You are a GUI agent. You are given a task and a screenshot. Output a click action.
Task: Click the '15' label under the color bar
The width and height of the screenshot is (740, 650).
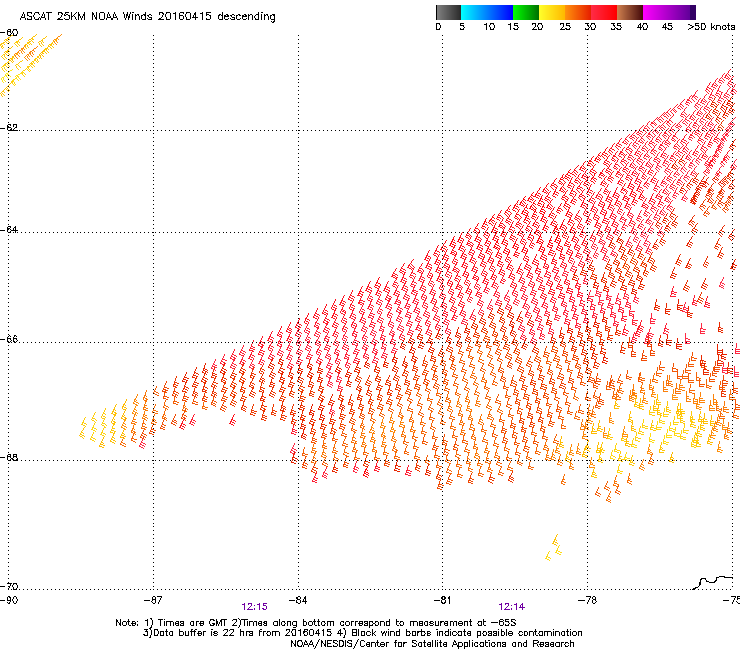click(513, 27)
